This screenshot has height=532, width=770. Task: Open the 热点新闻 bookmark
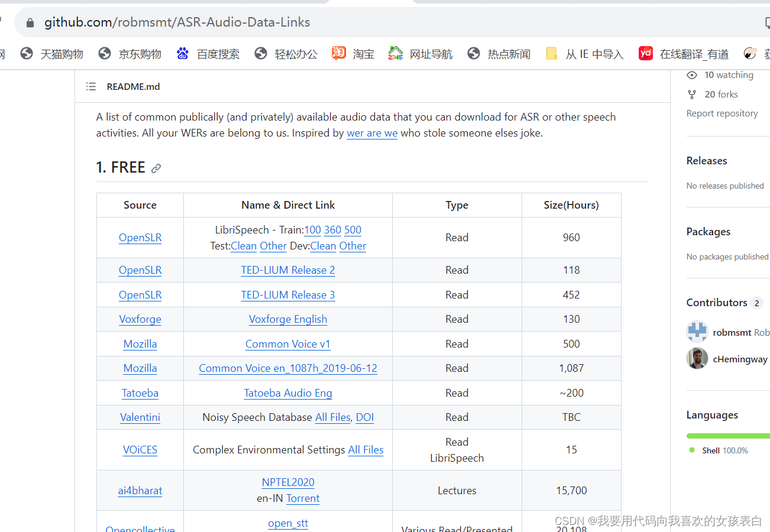[x=499, y=54]
